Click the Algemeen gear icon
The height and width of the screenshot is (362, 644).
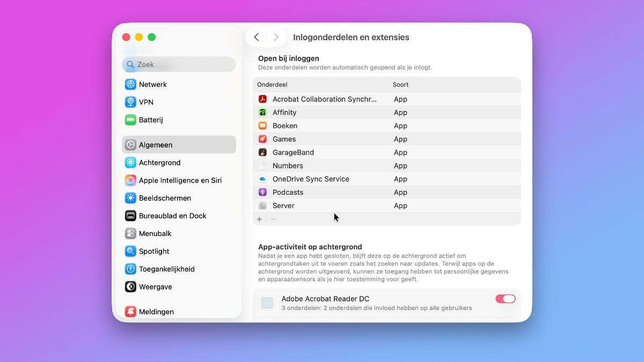(x=130, y=145)
